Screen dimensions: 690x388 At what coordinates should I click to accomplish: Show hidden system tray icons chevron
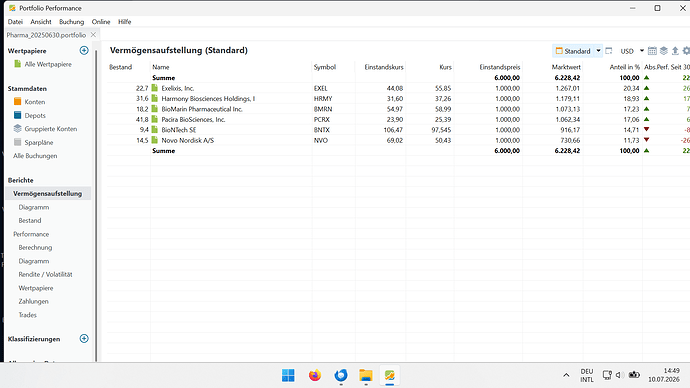pos(566,375)
